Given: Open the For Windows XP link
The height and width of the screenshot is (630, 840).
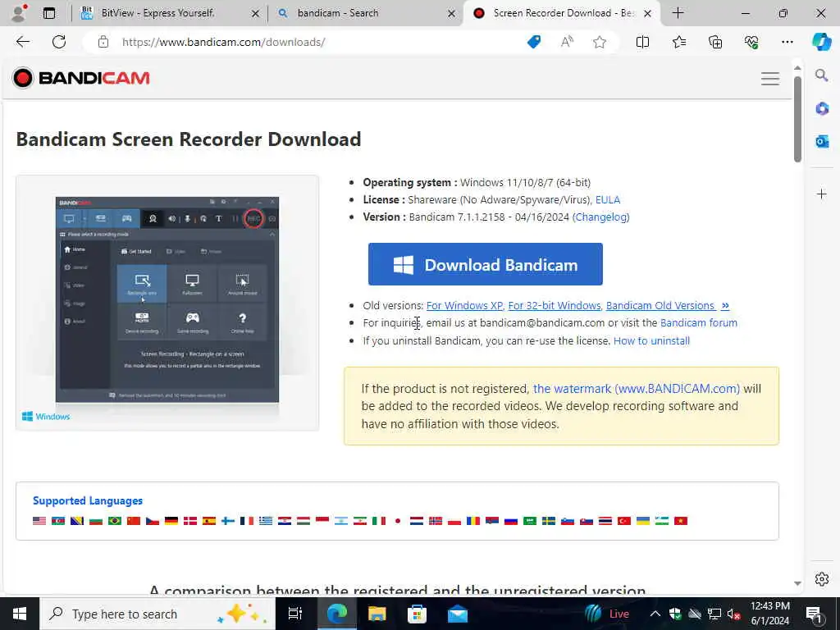Looking at the screenshot, I should (x=464, y=305).
